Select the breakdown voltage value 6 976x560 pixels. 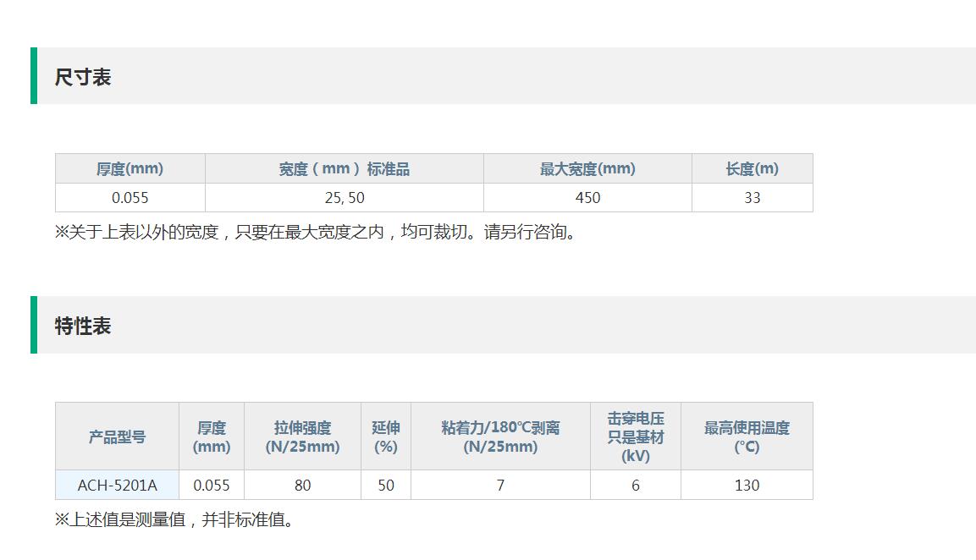(636, 485)
